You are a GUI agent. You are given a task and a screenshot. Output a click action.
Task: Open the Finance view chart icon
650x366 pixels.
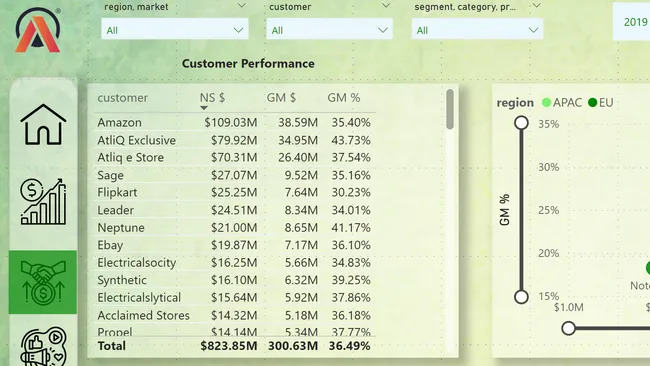click(x=43, y=201)
